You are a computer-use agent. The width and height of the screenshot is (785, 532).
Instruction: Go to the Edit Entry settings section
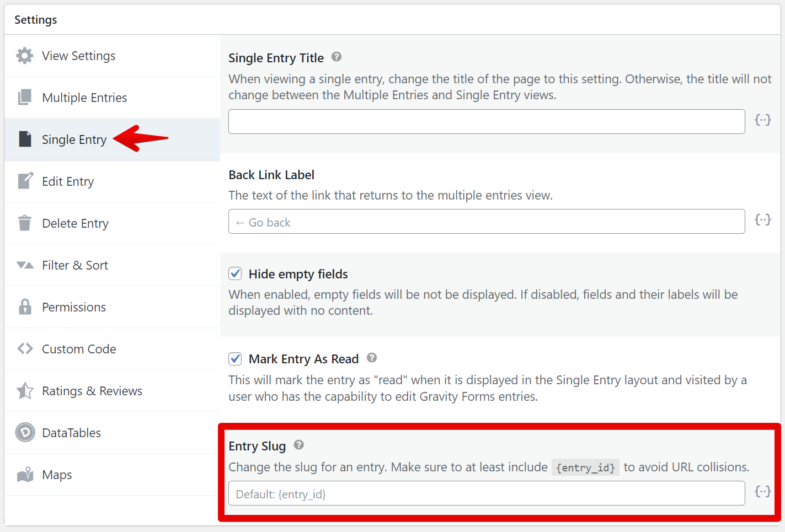pos(68,181)
